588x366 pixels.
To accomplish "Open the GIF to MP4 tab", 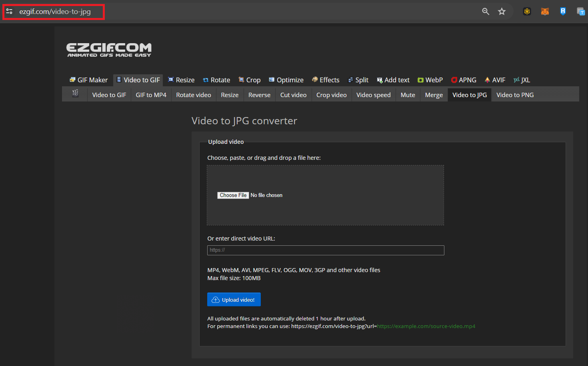I will pyautogui.click(x=151, y=95).
